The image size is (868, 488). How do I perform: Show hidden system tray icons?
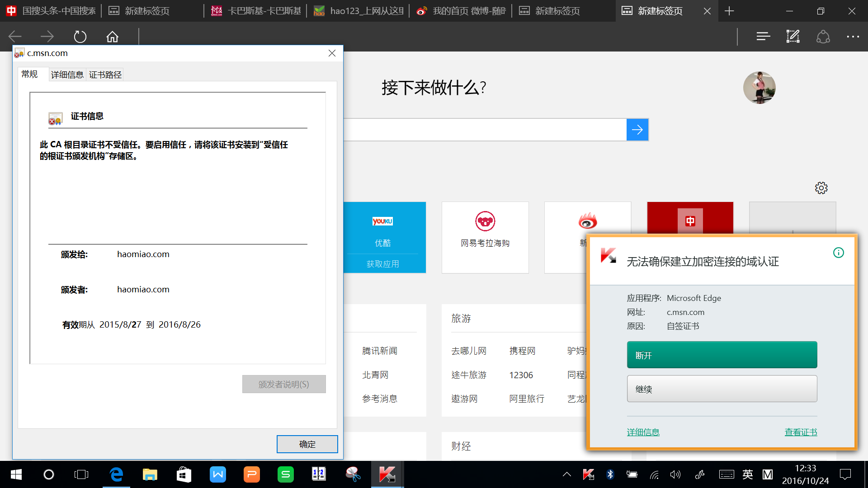pyautogui.click(x=567, y=474)
